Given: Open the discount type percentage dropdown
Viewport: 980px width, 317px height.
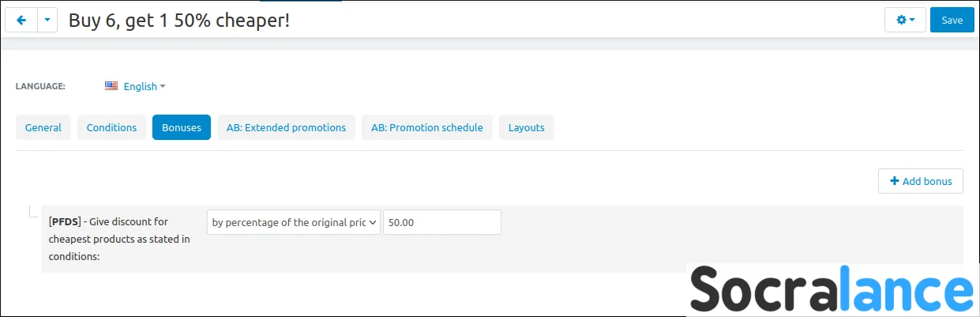Looking at the screenshot, I should coord(294,222).
